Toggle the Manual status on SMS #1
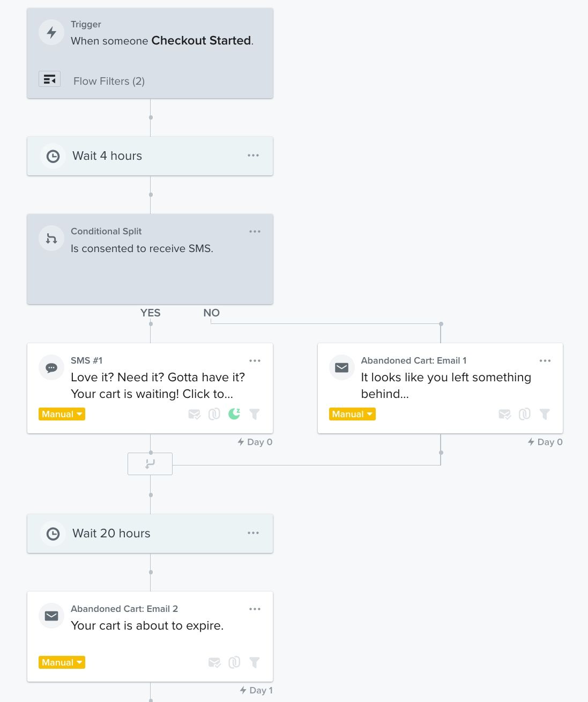Image resolution: width=588 pixels, height=702 pixels. (x=62, y=413)
